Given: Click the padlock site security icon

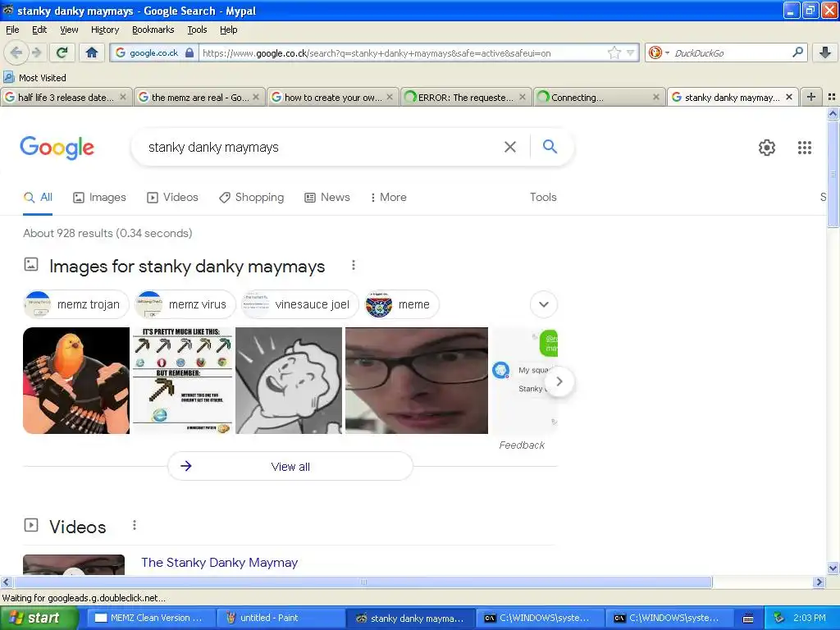Looking at the screenshot, I should 189,53.
